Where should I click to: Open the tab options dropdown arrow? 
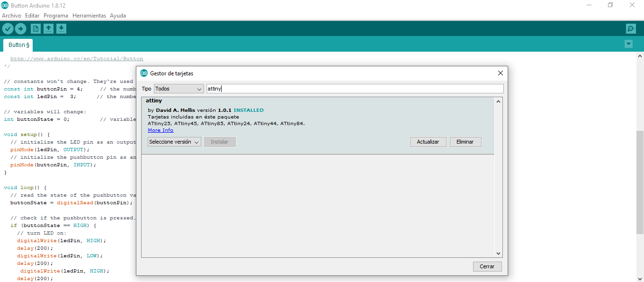coord(628,44)
